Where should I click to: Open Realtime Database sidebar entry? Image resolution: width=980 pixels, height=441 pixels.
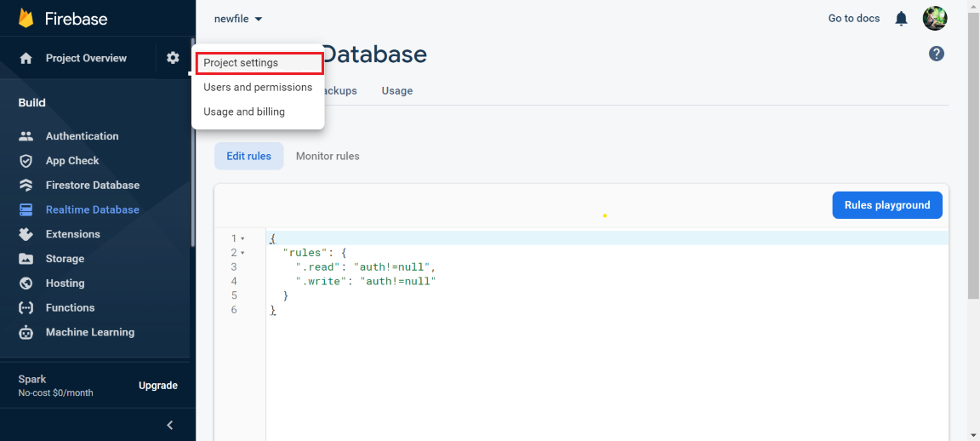93,209
